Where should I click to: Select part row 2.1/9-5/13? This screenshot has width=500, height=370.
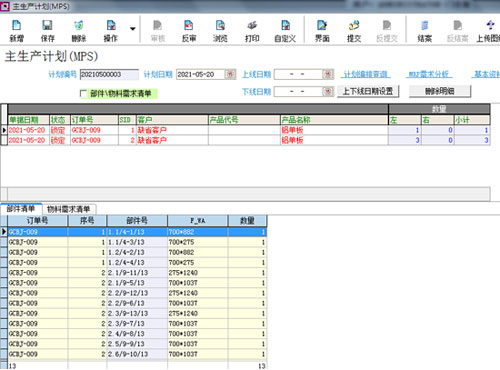[137, 283]
